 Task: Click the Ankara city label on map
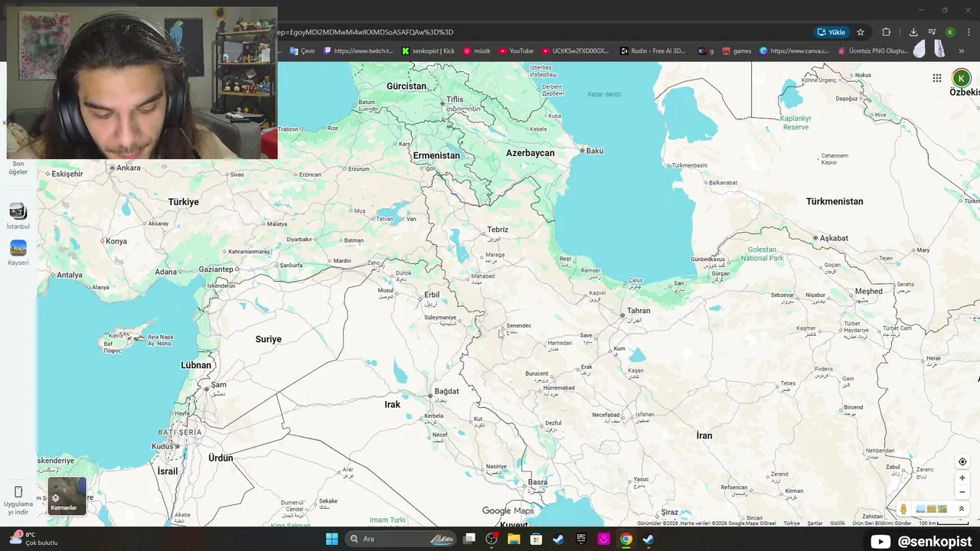[128, 168]
